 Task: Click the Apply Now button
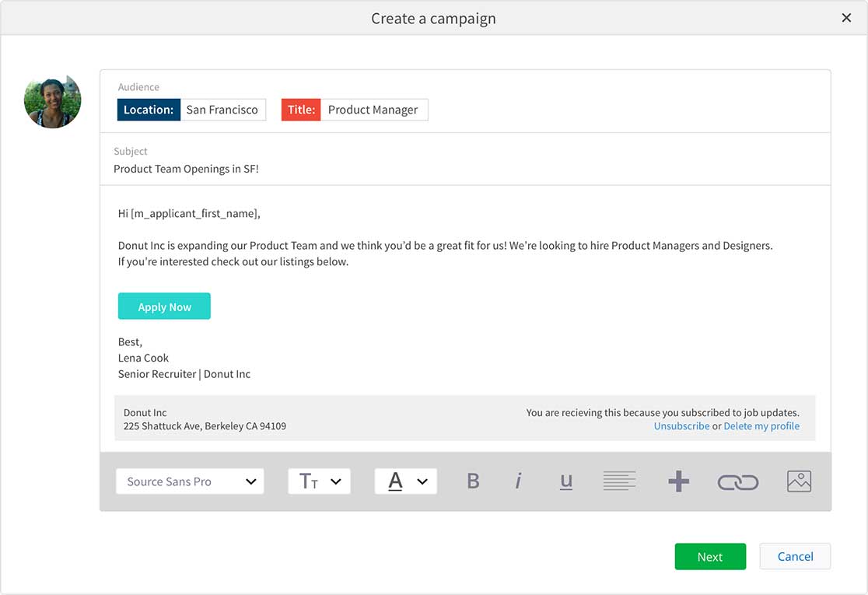tap(164, 306)
